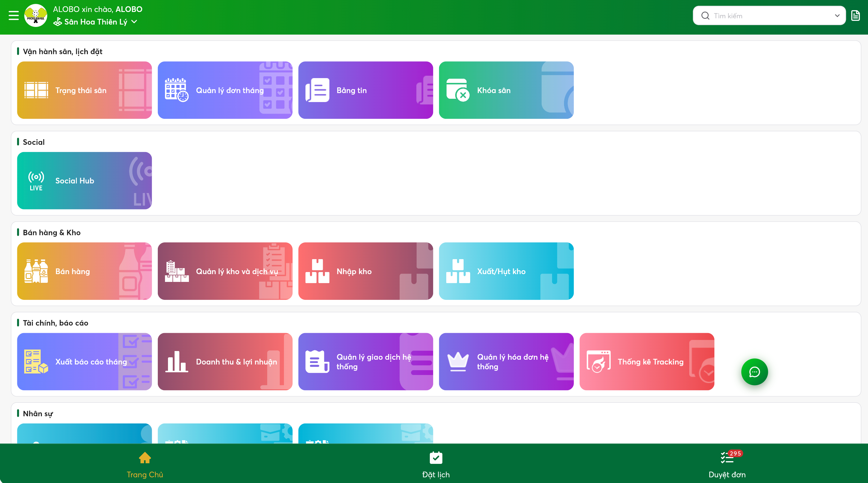Click the Doanh thu & lợi nhuận bar chart icon
This screenshot has height=483, width=868.
(177, 362)
